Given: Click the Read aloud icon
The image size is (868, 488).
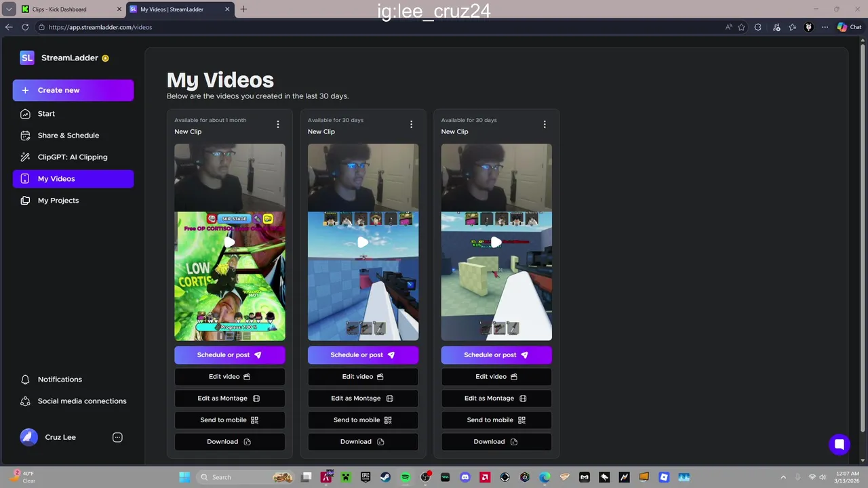Looking at the screenshot, I should (729, 27).
